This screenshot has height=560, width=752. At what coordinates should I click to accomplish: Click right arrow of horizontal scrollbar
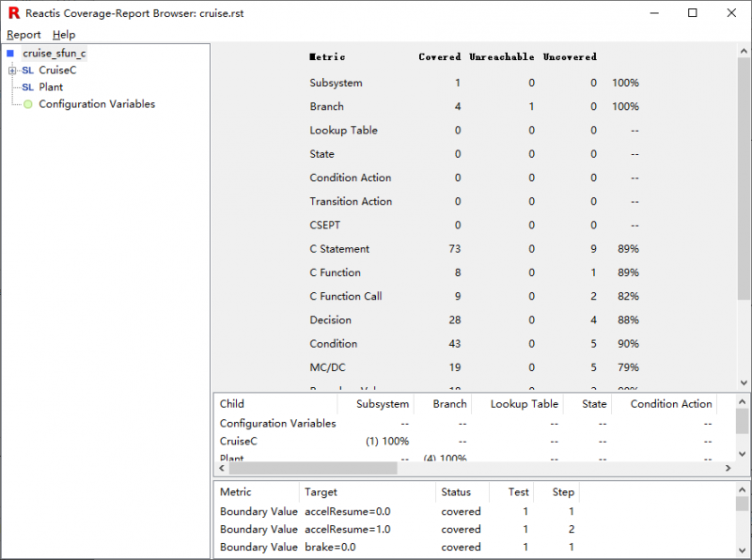coord(728,468)
